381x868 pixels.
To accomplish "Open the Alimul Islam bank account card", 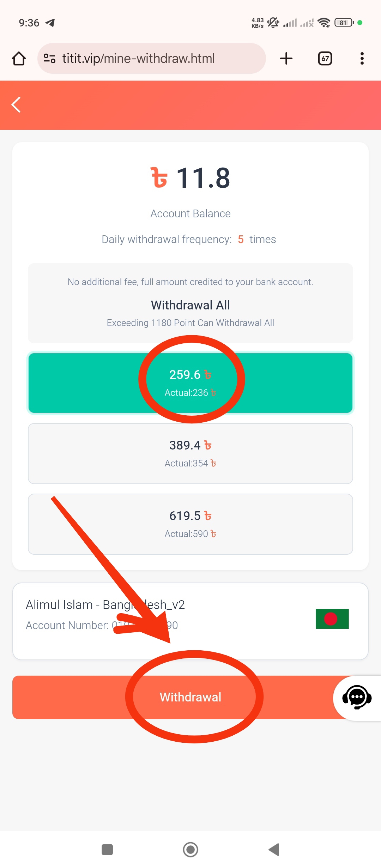I will click(x=190, y=621).
